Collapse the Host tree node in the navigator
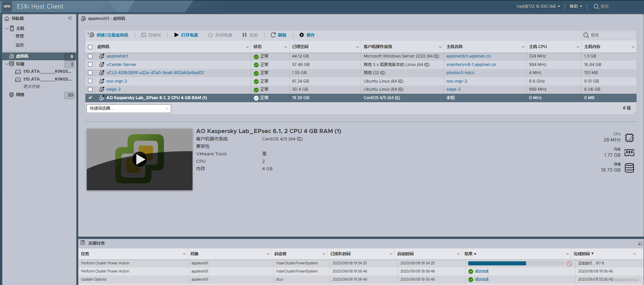This screenshot has height=285, width=644. tap(7, 28)
